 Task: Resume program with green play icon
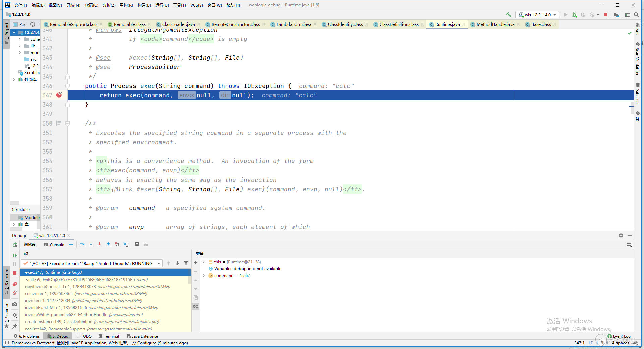click(x=15, y=255)
